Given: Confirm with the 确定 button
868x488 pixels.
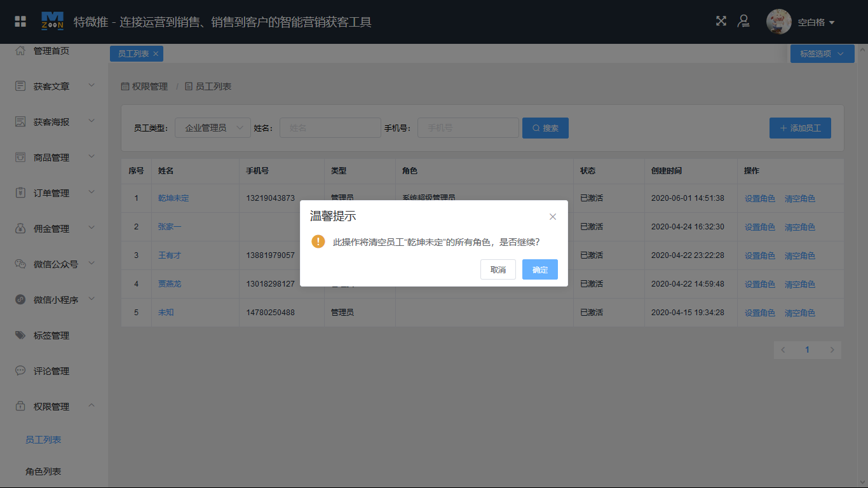Looking at the screenshot, I should pyautogui.click(x=540, y=269).
